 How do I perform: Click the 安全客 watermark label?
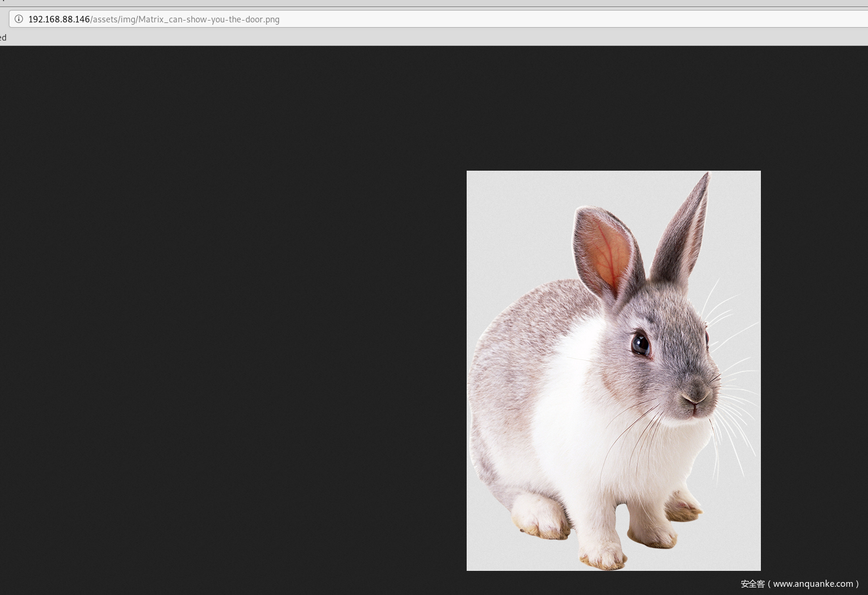tap(753, 584)
